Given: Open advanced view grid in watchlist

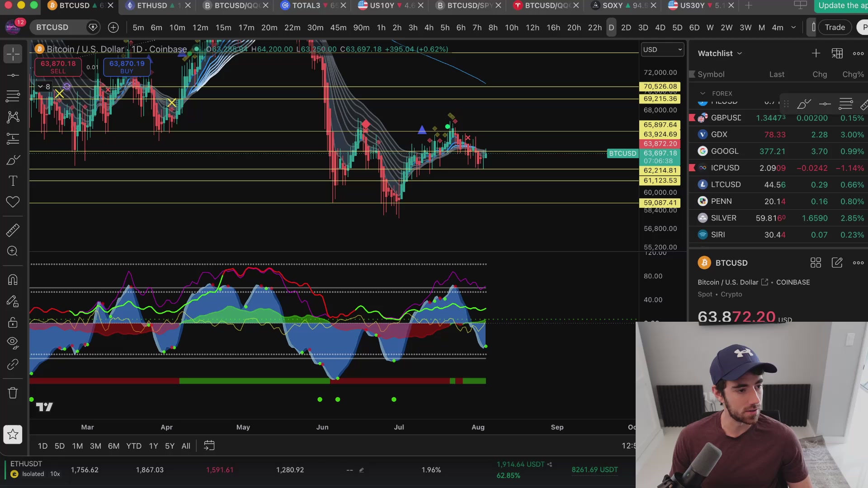Looking at the screenshot, I should [x=837, y=53].
